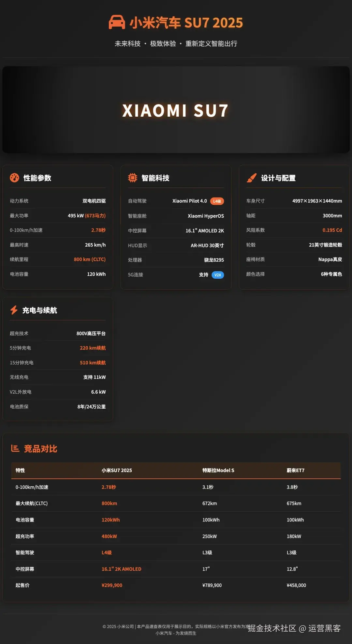Click the 8年/24万公里 warranty value
Image resolution: width=352 pixels, height=644 pixels.
pos(92,407)
